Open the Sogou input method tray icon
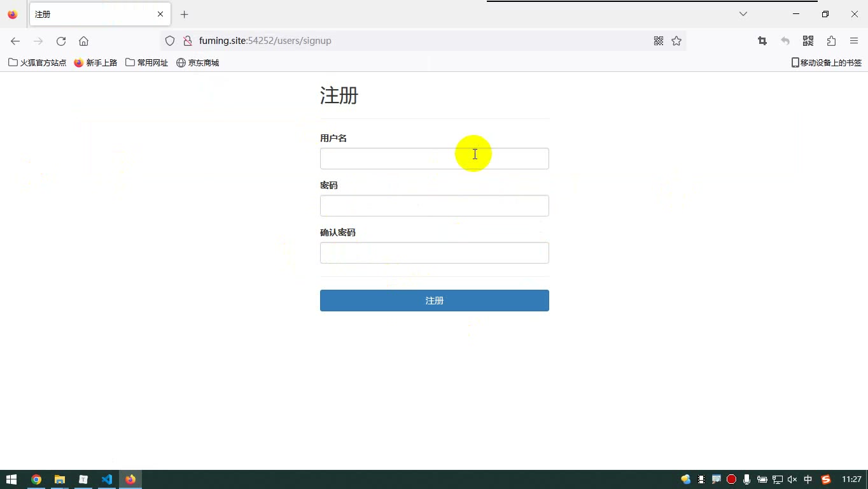Image resolution: width=868 pixels, height=489 pixels. click(826, 479)
